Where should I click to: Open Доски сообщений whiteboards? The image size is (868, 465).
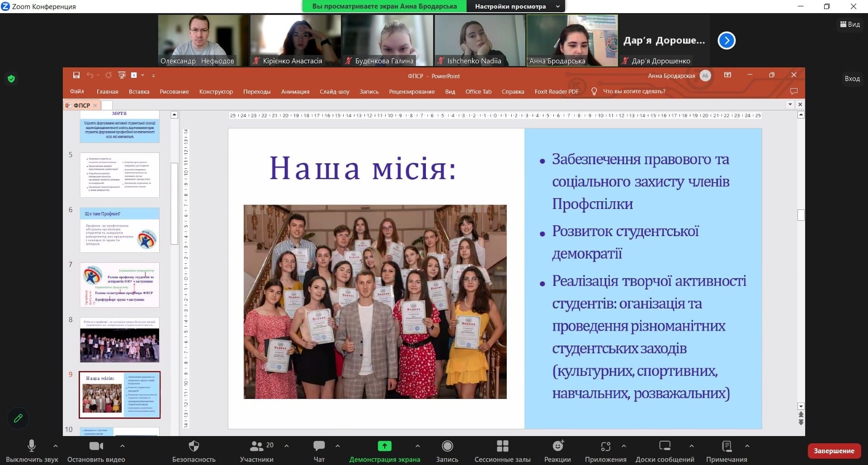(x=665, y=451)
